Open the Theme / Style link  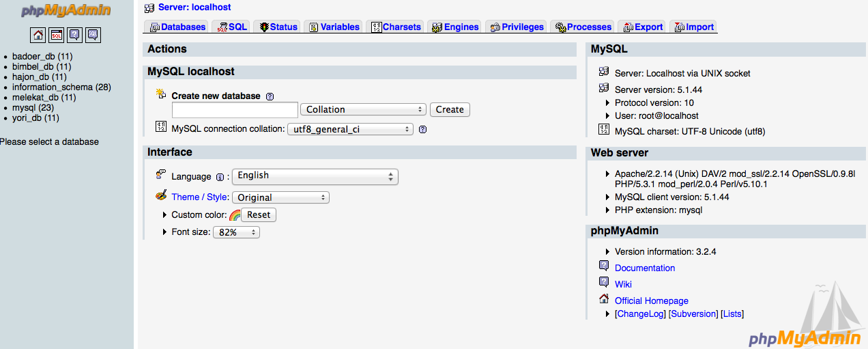point(200,197)
